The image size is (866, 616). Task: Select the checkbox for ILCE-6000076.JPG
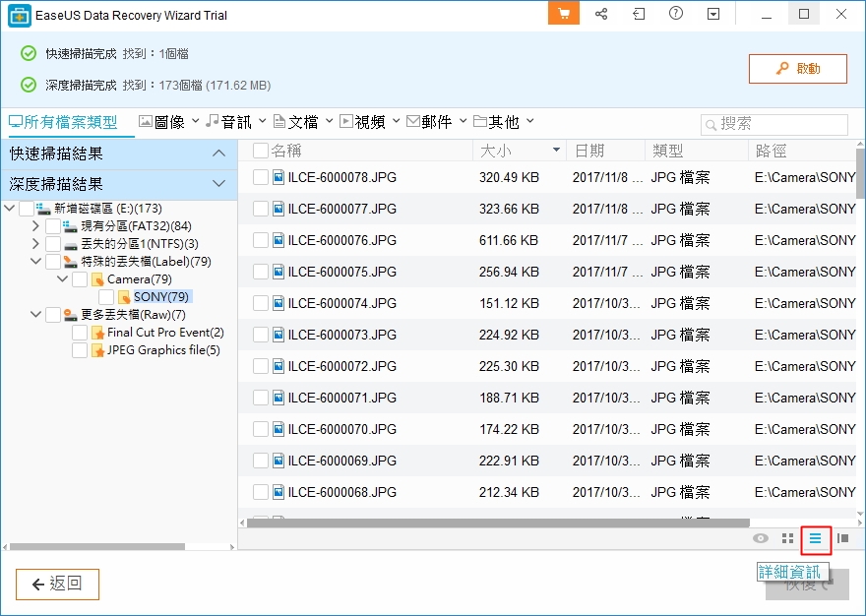[x=261, y=240]
